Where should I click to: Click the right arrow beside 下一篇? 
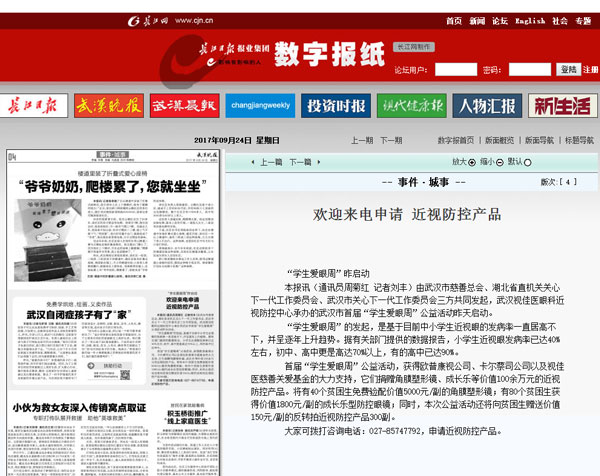(319, 162)
